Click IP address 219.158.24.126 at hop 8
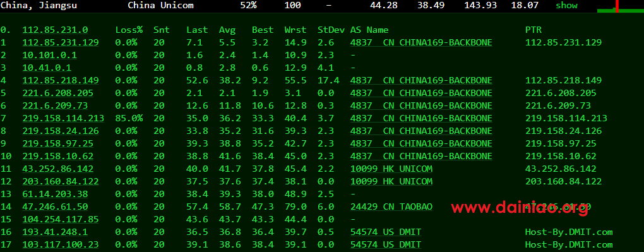The width and height of the screenshot is (644, 252). point(61,131)
